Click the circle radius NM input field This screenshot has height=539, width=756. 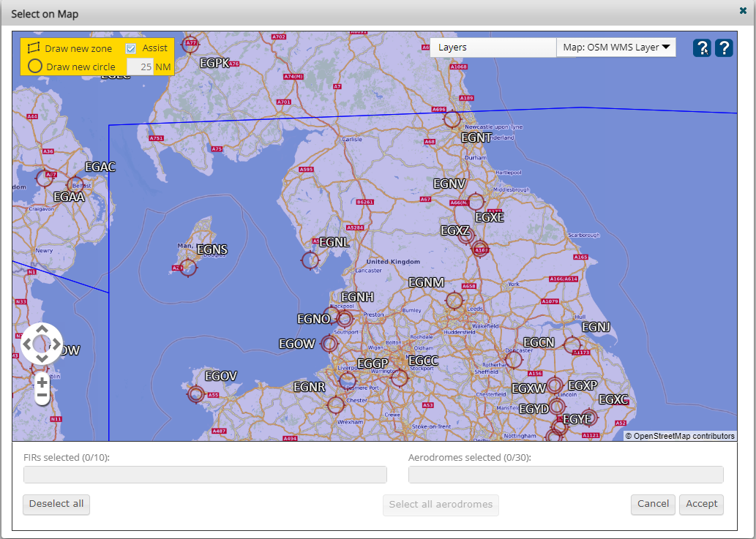click(x=140, y=67)
